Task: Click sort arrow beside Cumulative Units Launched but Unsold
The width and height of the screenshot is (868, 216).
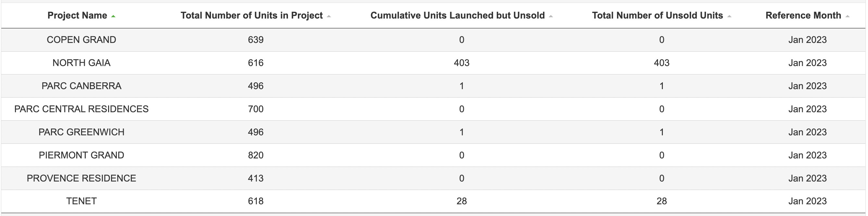Action: click(551, 16)
